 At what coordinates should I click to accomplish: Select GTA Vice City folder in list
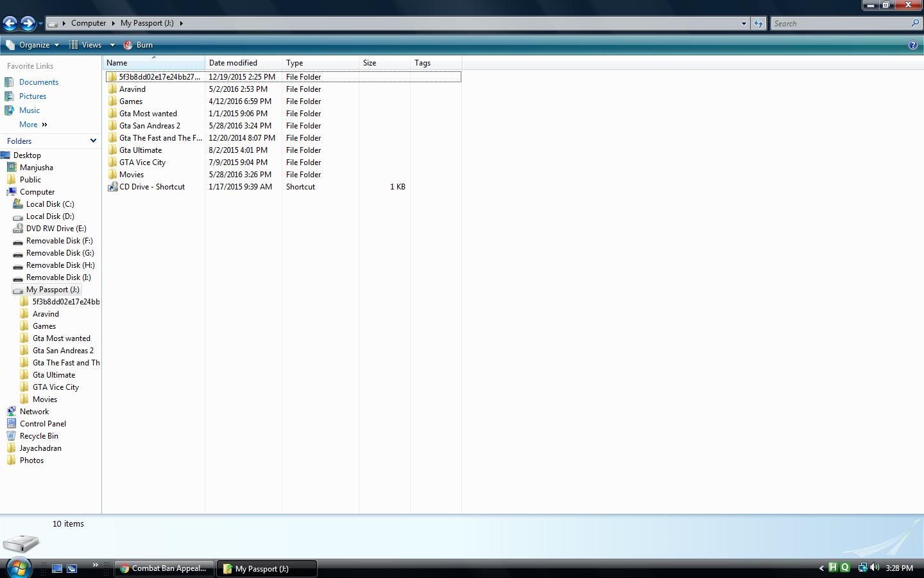tap(142, 162)
